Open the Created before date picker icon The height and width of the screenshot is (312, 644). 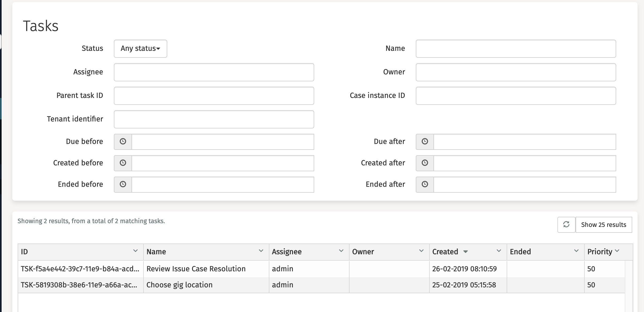point(123,163)
